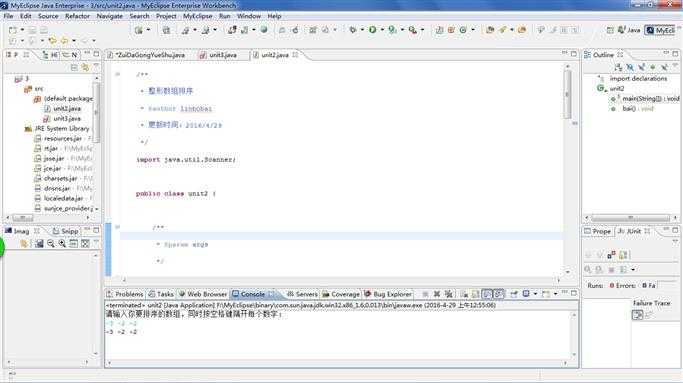The width and height of the screenshot is (683, 383).
Task: Click the New file wizard icon
Action: (13, 30)
